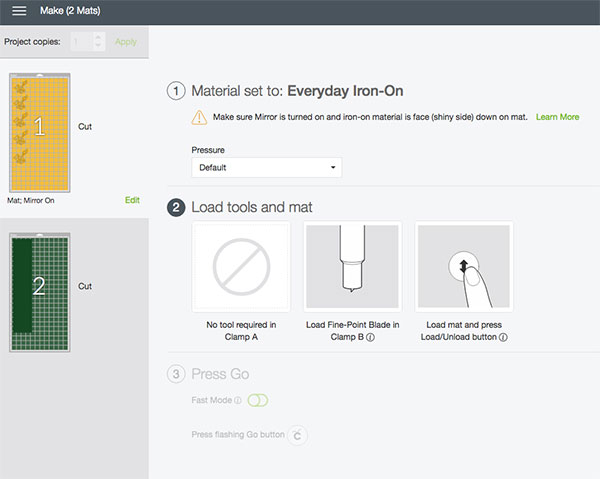This screenshot has height=479, width=600.
Task: Open Fast Mode info icon
Action: 238,400
